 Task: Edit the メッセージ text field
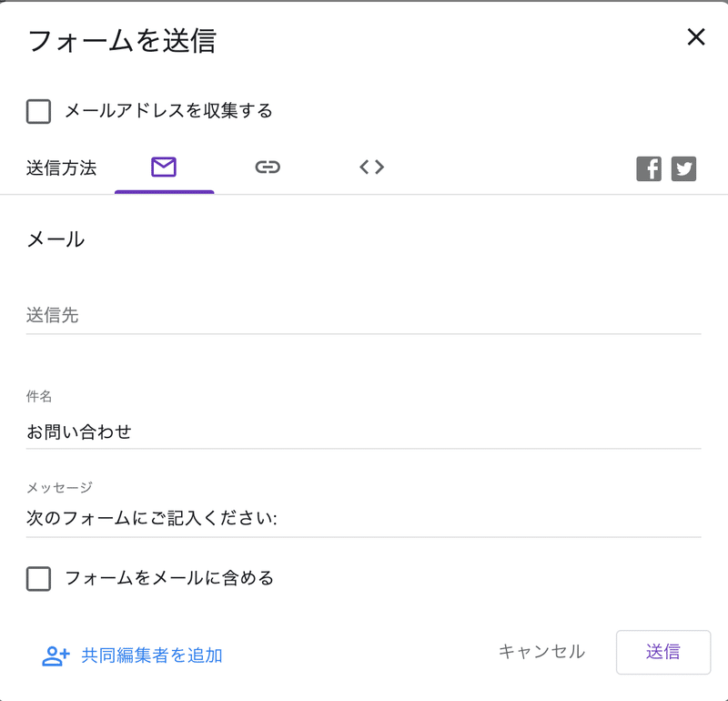(x=363, y=518)
